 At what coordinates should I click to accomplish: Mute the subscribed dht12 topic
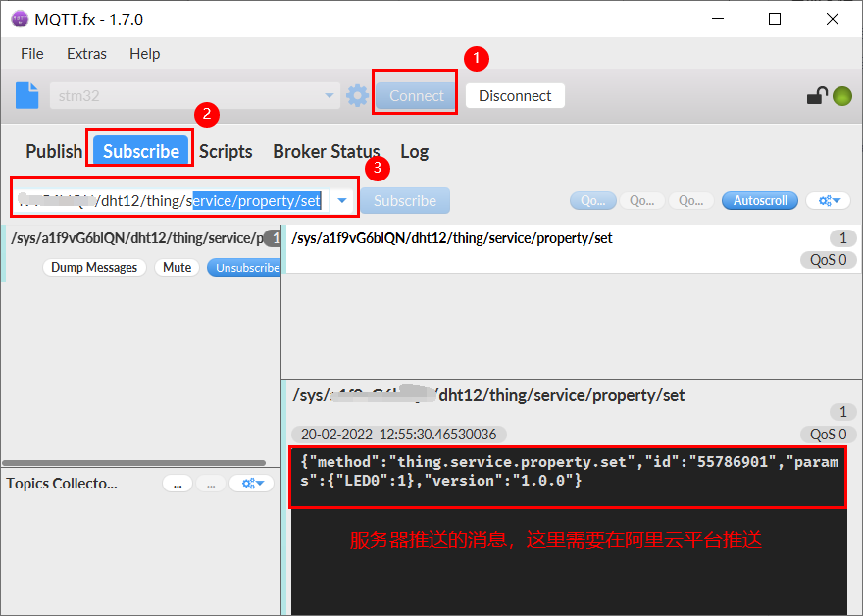[177, 268]
